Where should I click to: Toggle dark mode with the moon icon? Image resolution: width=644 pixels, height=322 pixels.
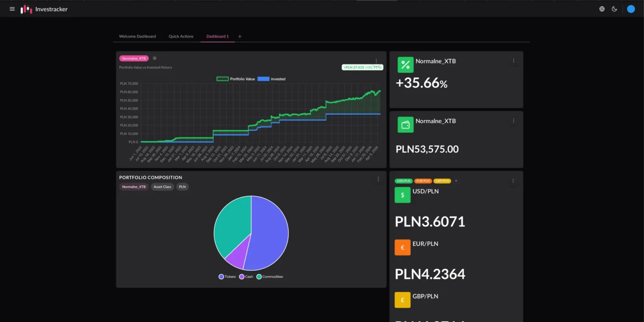pos(614,9)
